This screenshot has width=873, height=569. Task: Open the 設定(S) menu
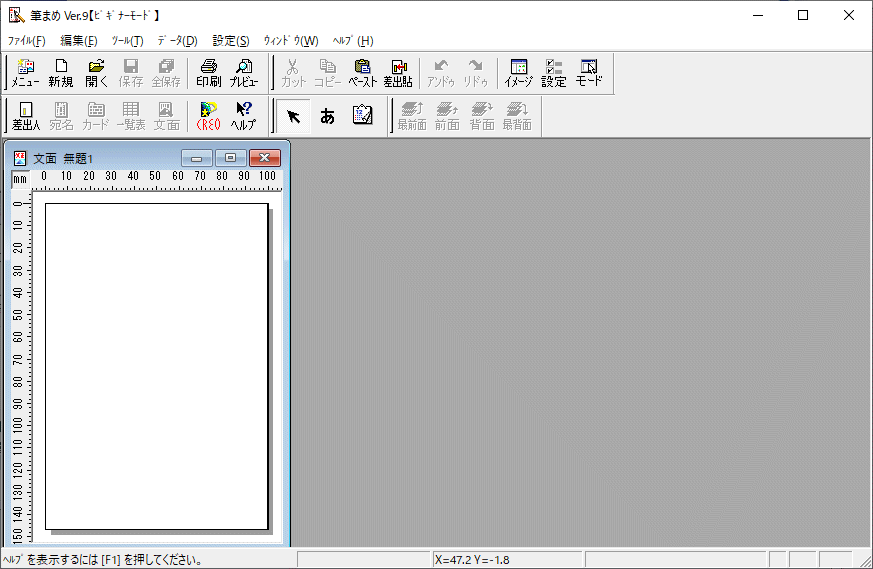tap(231, 41)
